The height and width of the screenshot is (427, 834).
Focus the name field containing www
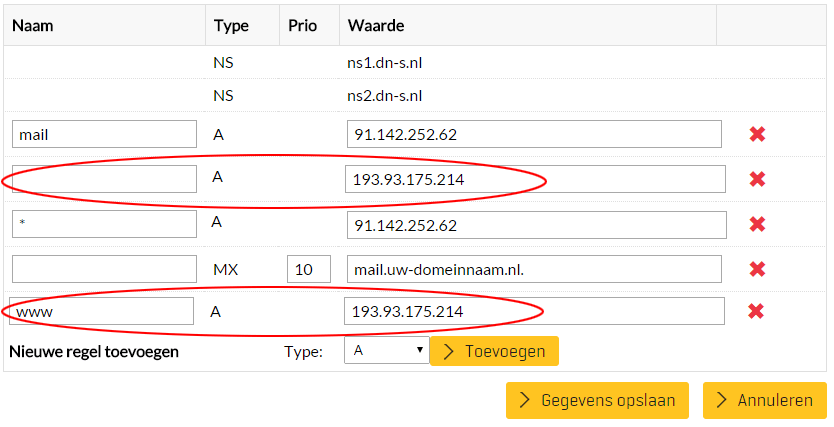[x=100, y=311]
